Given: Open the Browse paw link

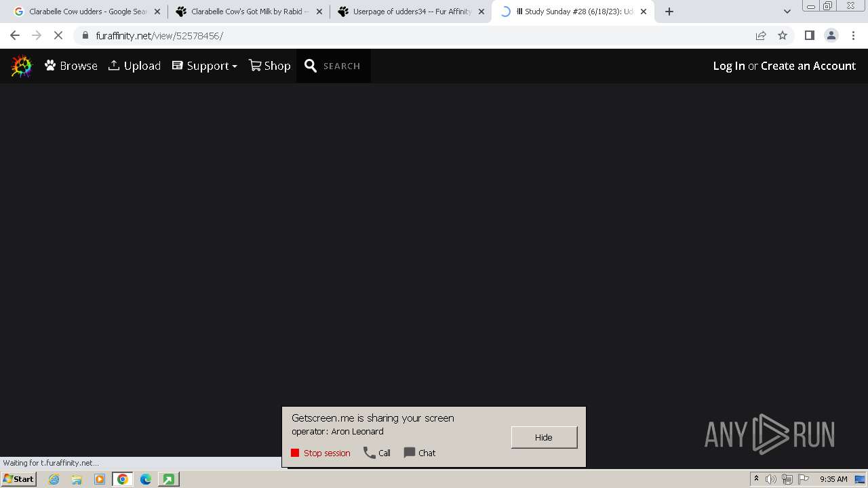Looking at the screenshot, I should point(71,66).
